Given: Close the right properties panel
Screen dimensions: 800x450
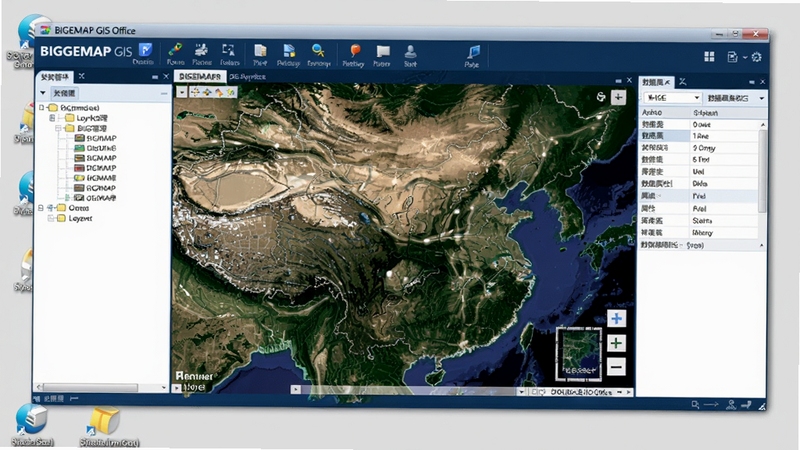Looking at the screenshot, I should [762, 82].
